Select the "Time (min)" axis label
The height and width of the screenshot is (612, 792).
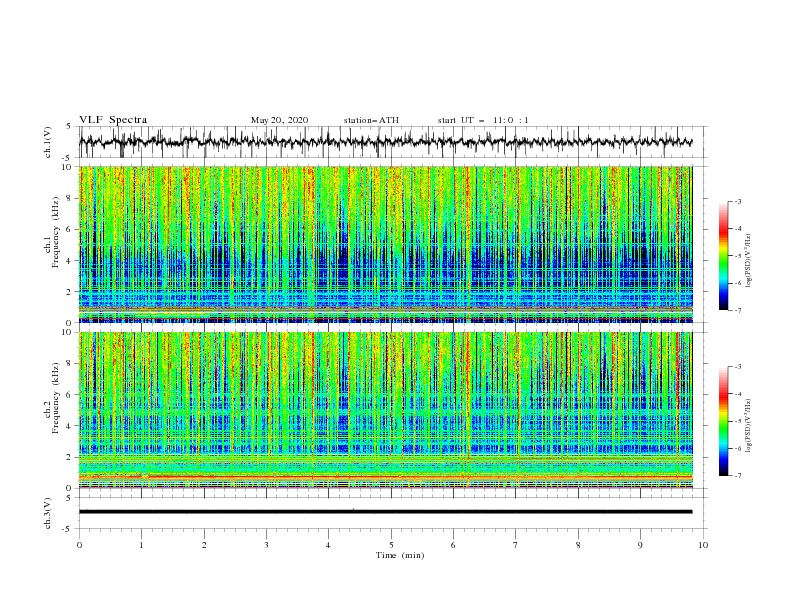tap(400, 555)
